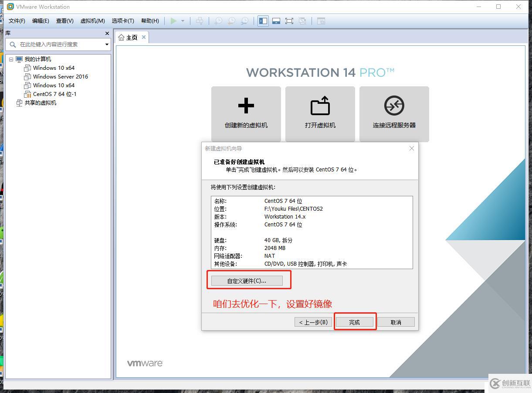Open the 编辑(E) menu
532x393 pixels.
41,21
